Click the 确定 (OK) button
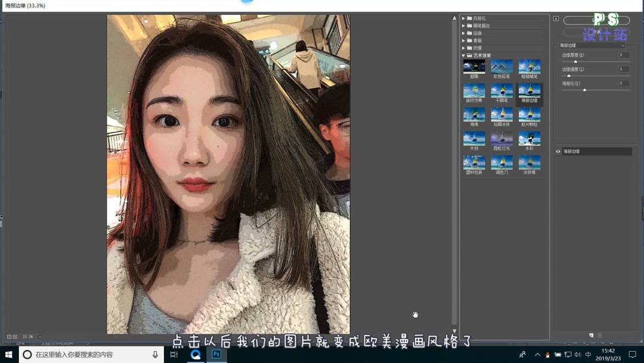Screen dimensions: 644x363 (596, 20)
